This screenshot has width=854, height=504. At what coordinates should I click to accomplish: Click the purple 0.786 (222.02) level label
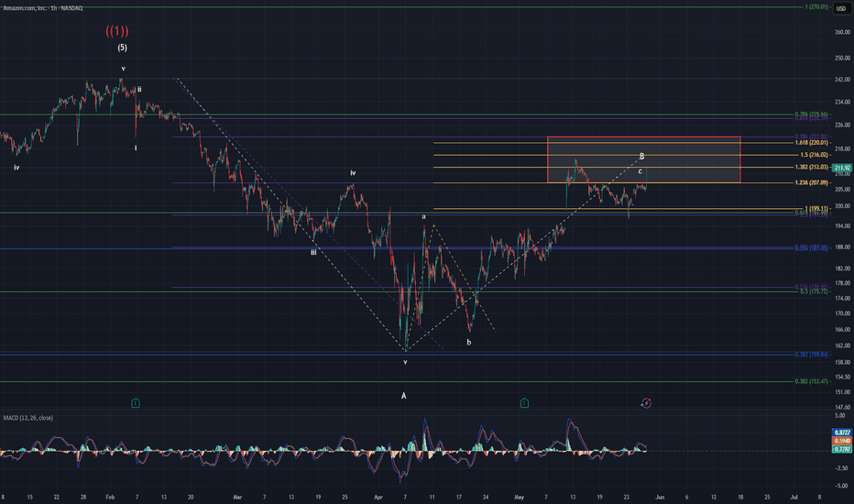tap(812, 137)
